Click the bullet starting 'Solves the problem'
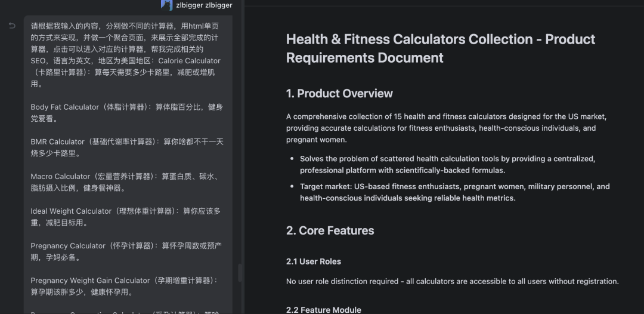This screenshot has height=314, width=644. (447, 164)
